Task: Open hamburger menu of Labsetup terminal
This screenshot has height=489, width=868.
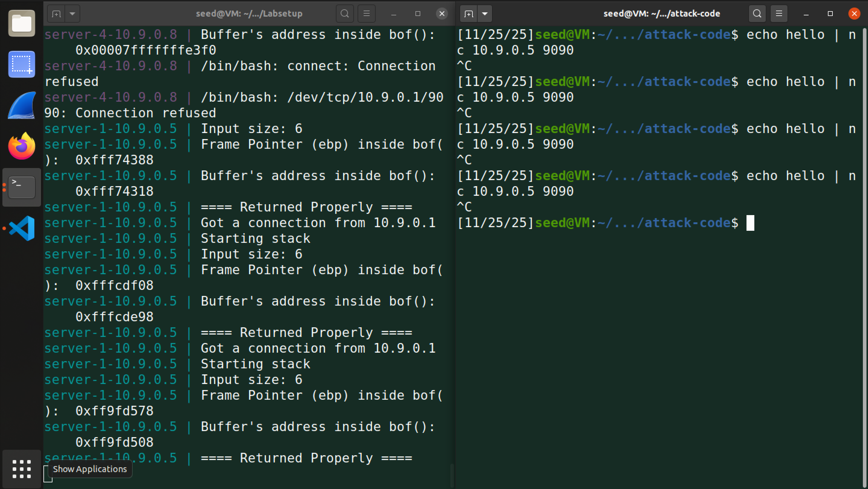Action: click(x=367, y=14)
